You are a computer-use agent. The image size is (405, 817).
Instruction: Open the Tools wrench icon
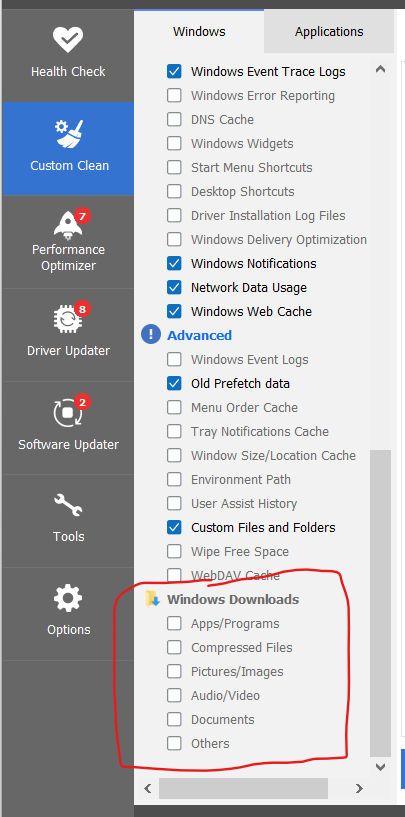pos(68,505)
